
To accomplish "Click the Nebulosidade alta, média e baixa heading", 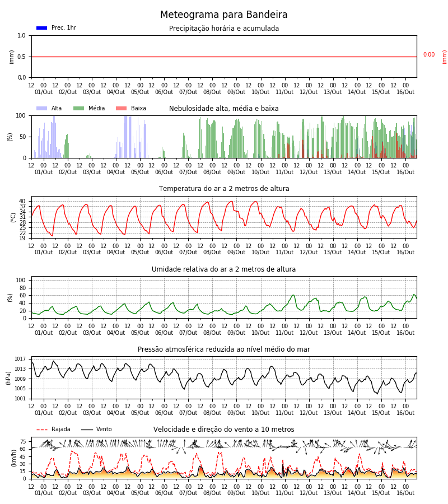I will click(x=223, y=109).
